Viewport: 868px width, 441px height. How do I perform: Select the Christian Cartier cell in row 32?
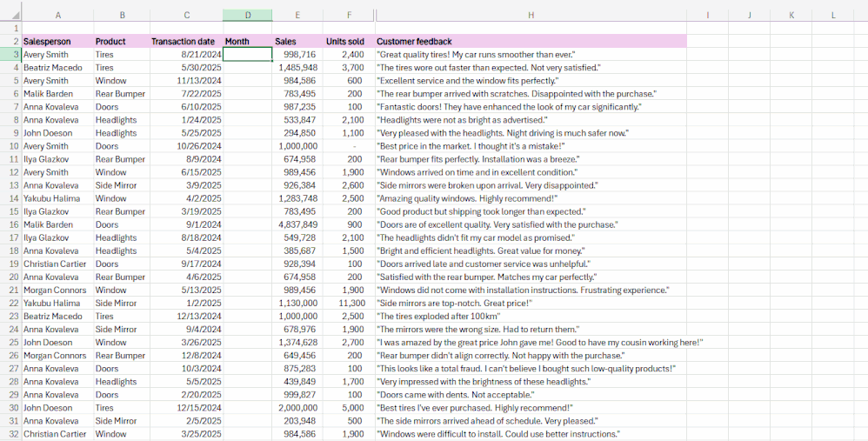57,434
